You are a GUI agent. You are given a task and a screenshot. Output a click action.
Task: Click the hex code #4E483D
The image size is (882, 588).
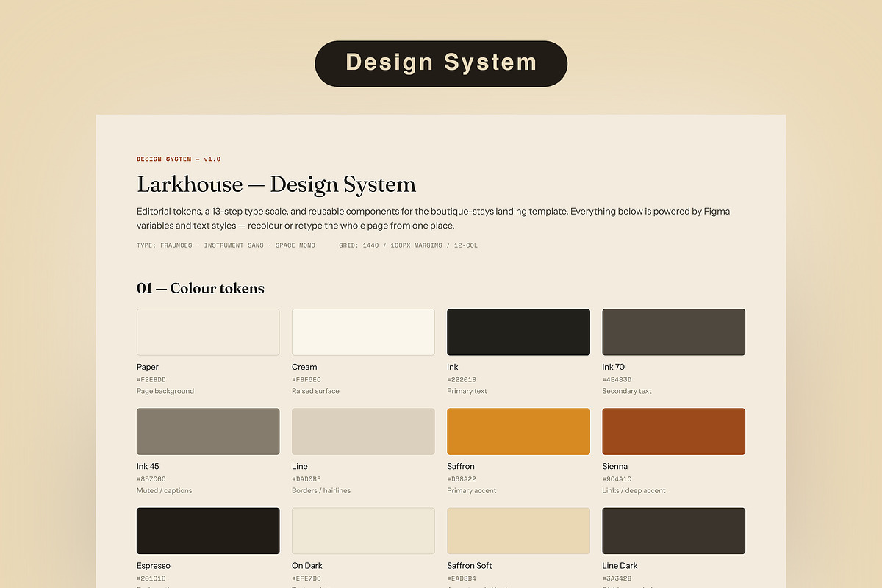(617, 380)
